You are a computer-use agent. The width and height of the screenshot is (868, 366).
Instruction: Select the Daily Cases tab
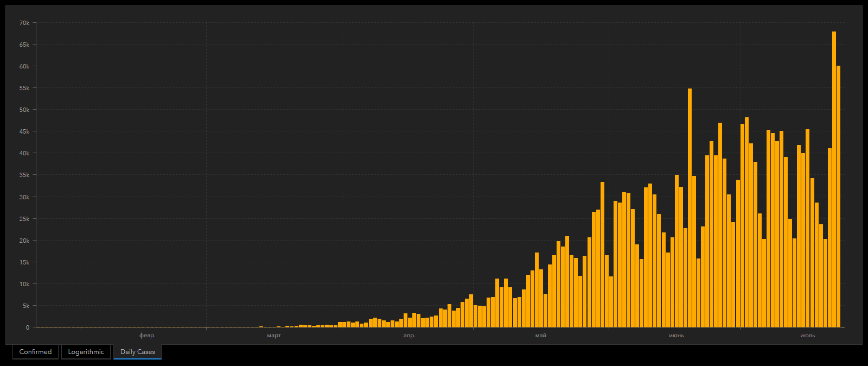[x=137, y=352]
